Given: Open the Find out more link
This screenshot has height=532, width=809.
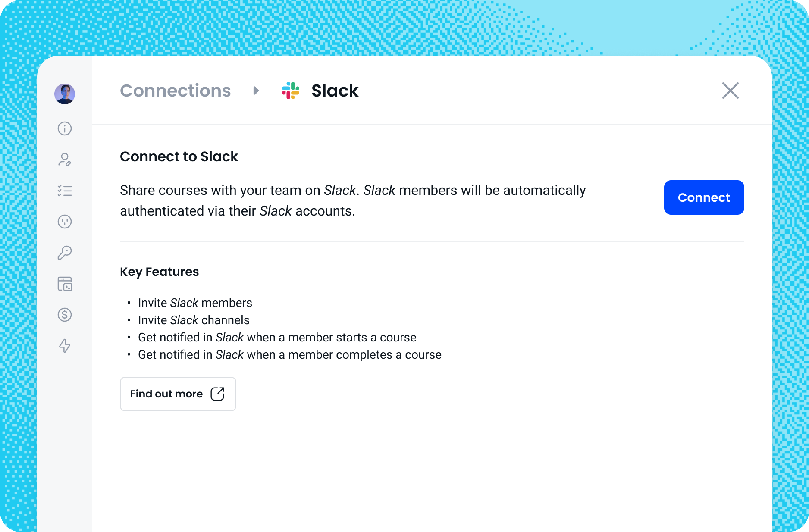Looking at the screenshot, I should pos(178,394).
